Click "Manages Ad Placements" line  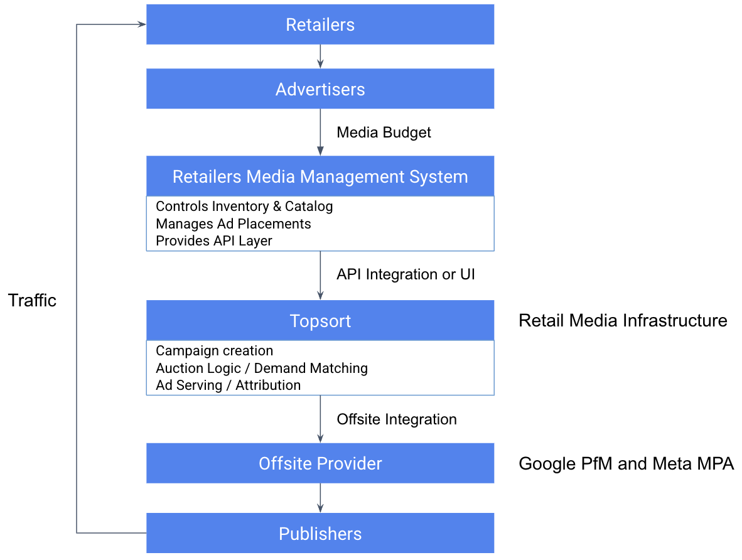(x=234, y=223)
